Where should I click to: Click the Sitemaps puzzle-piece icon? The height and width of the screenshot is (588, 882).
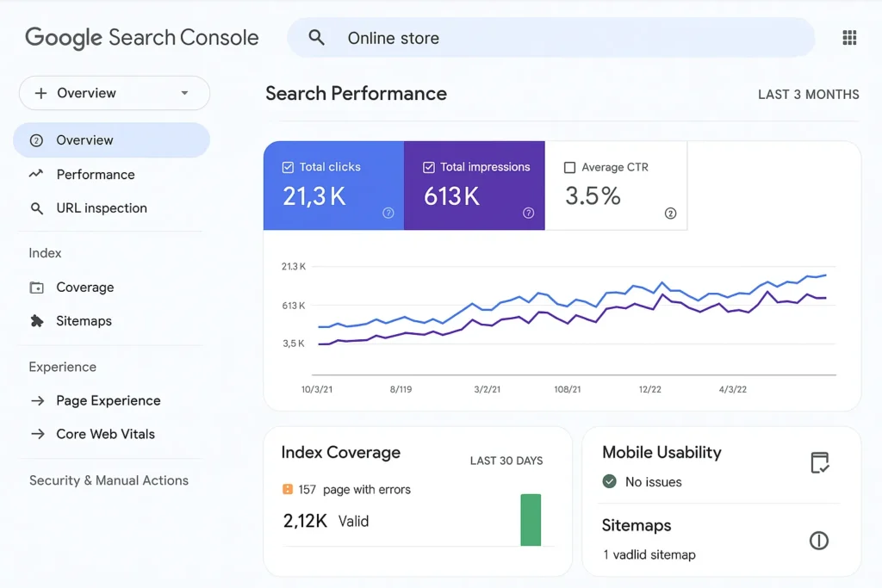tap(36, 321)
